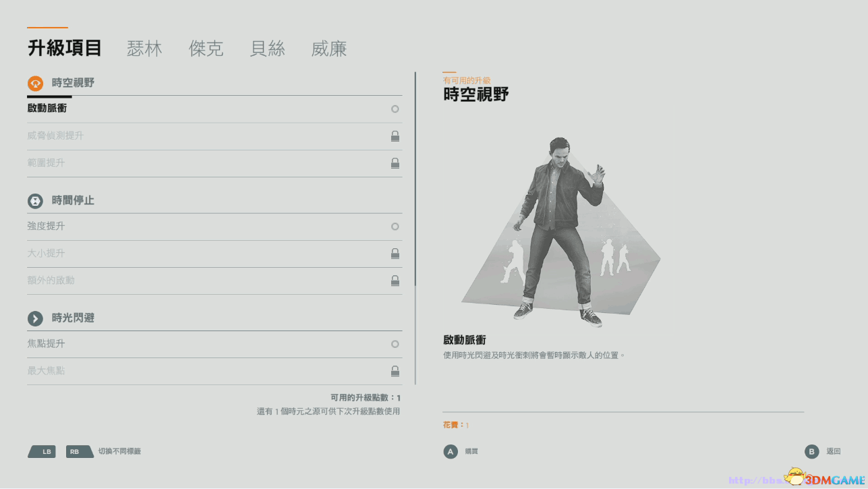Image resolution: width=868 pixels, height=489 pixels.
Task: Click the 時間停止 section header text
Action: (x=74, y=201)
